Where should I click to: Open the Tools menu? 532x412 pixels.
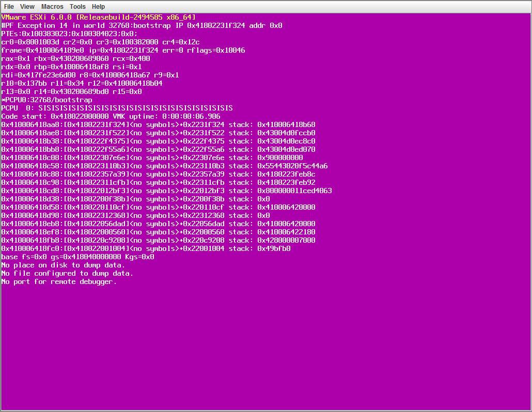coord(77,6)
